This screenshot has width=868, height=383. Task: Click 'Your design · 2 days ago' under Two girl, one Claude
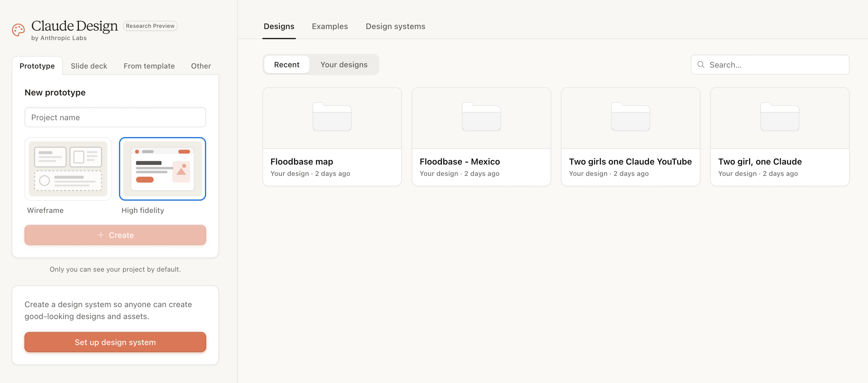(758, 174)
